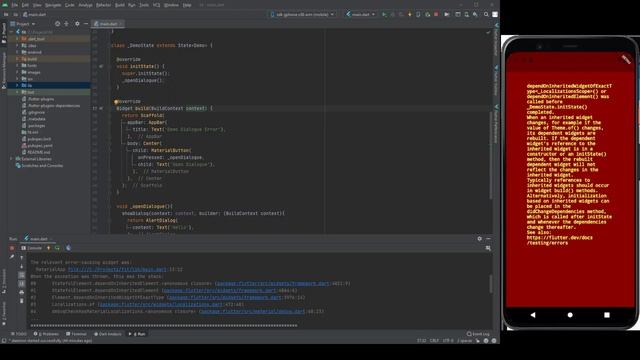Hide the Project panel with minus icon

coord(86,24)
